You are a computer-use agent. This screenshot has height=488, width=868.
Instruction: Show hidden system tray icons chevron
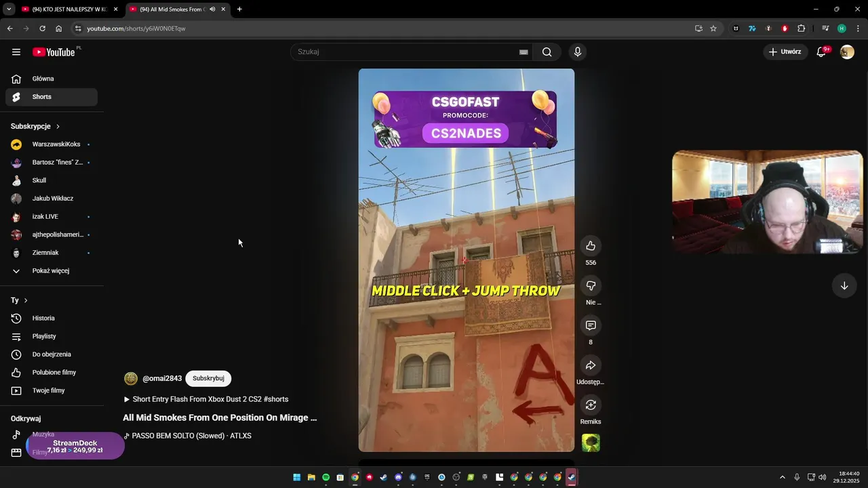(x=782, y=477)
